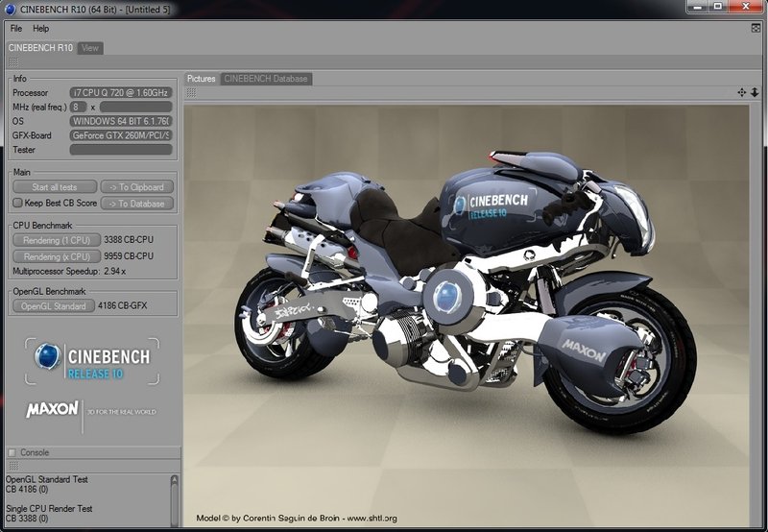Click the empty Tester field

pyautogui.click(x=121, y=150)
